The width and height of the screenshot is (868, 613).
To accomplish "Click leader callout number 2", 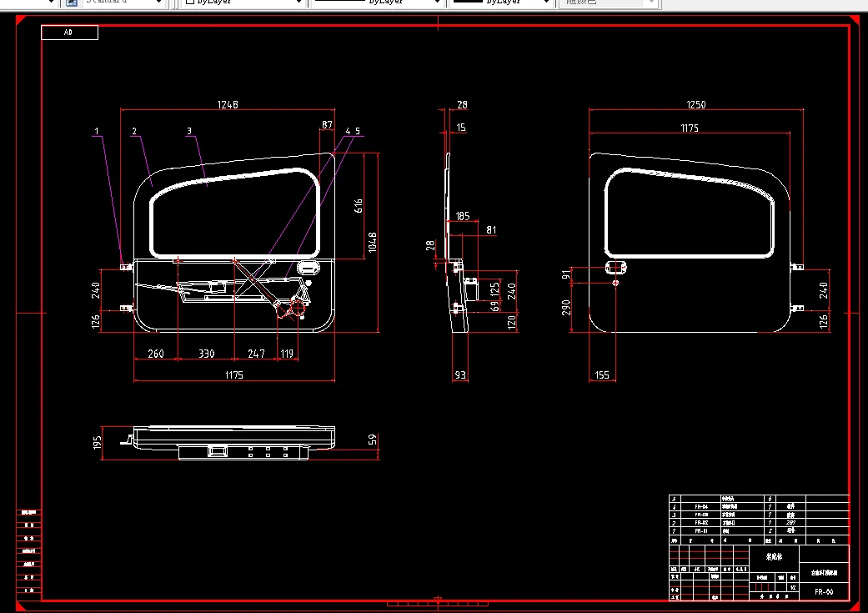I will pyautogui.click(x=134, y=131).
